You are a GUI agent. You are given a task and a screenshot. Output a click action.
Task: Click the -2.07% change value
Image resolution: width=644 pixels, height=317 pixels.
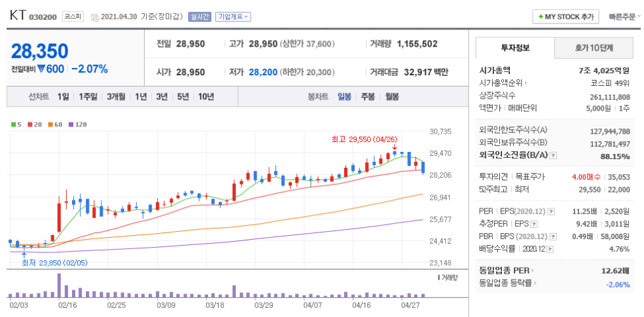(x=89, y=69)
